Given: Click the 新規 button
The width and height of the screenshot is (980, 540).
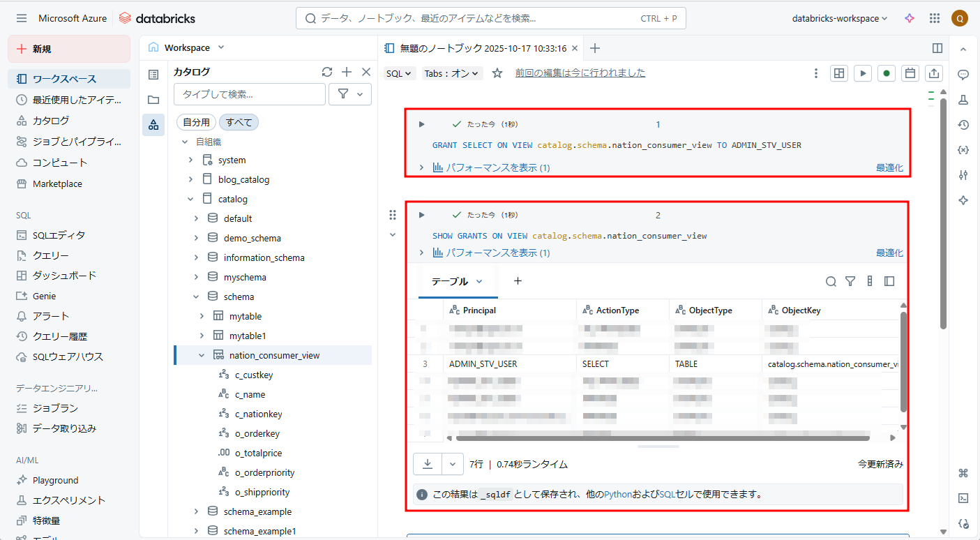Looking at the screenshot, I should tap(69, 49).
